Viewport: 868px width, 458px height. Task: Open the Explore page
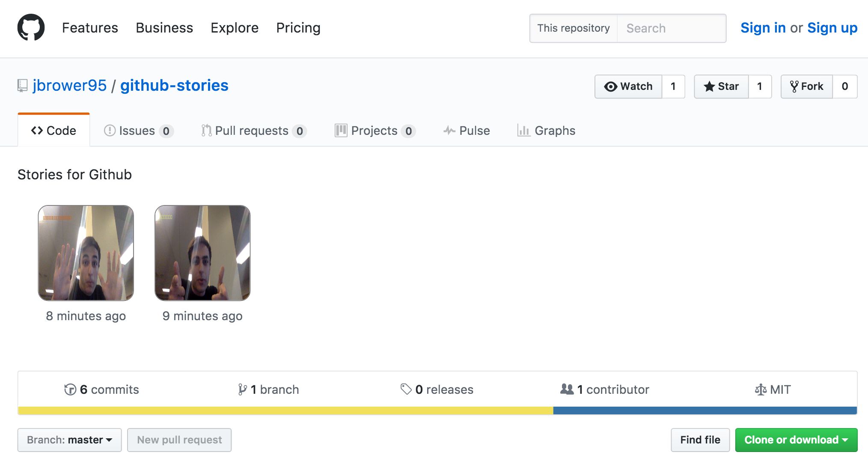[x=235, y=28]
